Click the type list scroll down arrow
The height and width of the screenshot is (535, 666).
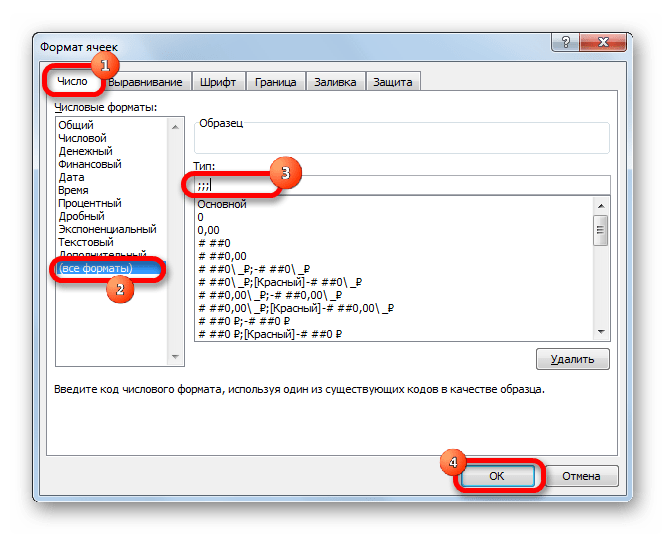point(601,332)
